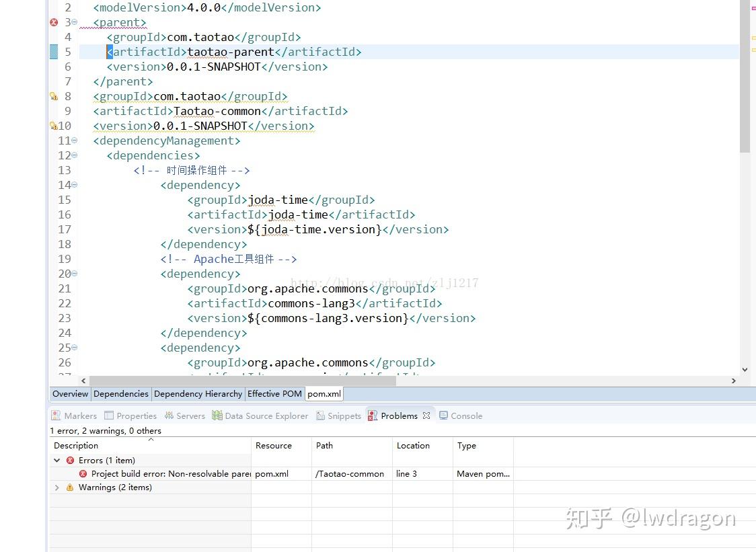Click the error icon on Project build error row
Screen dimensions: 756x552
(x=83, y=473)
